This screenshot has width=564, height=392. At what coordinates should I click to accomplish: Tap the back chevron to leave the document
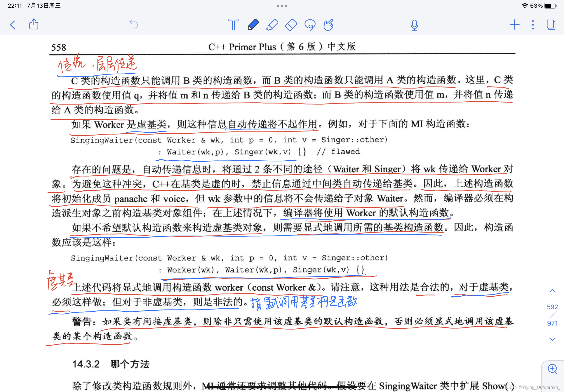pyautogui.click(x=13, y=25)
